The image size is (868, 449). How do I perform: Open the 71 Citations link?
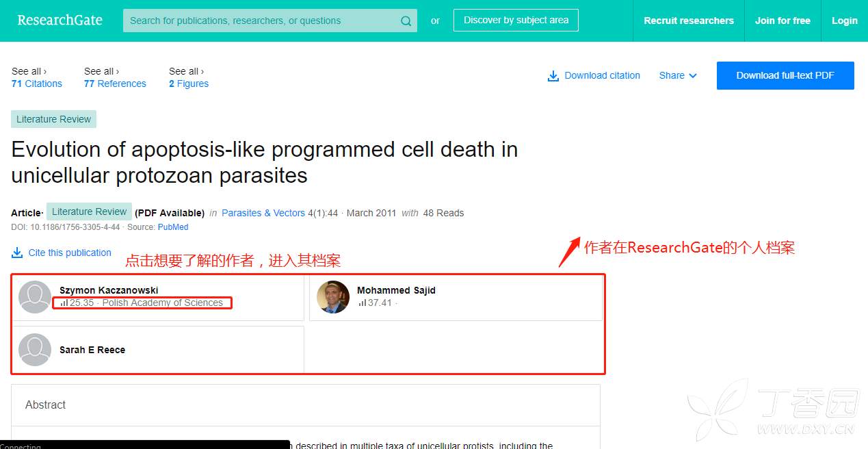[x=37, y=84]
